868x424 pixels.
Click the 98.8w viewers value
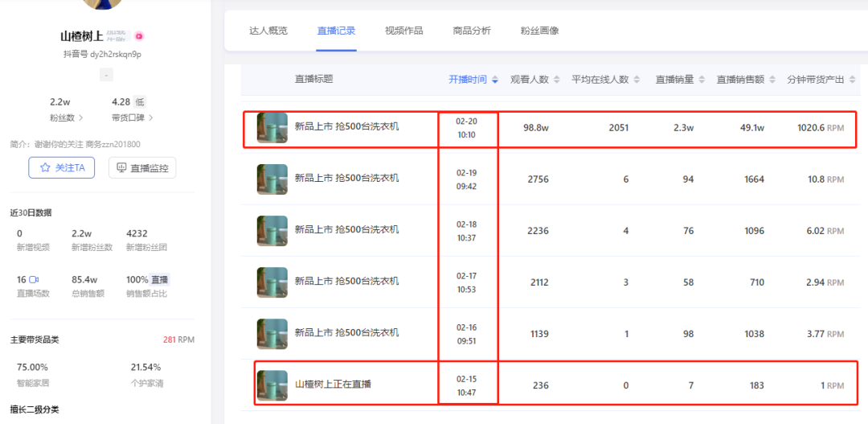click(535, 128)
